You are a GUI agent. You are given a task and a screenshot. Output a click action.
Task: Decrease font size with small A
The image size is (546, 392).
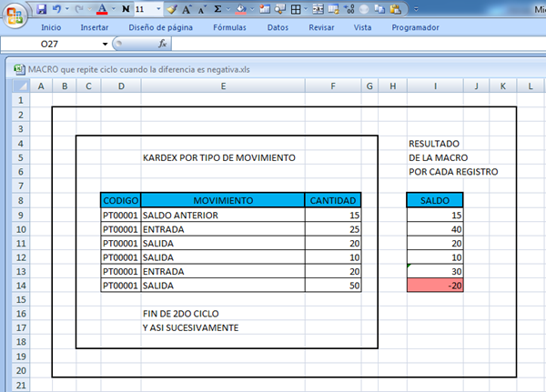pyautogui.click(x=202, y=10)
